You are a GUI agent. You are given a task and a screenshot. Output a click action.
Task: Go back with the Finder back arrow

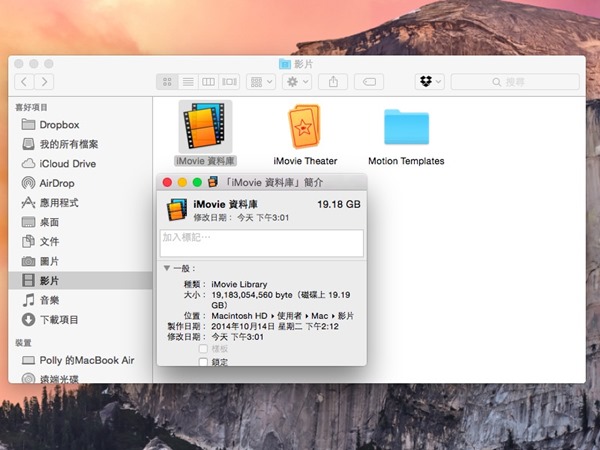pos(24,82)
